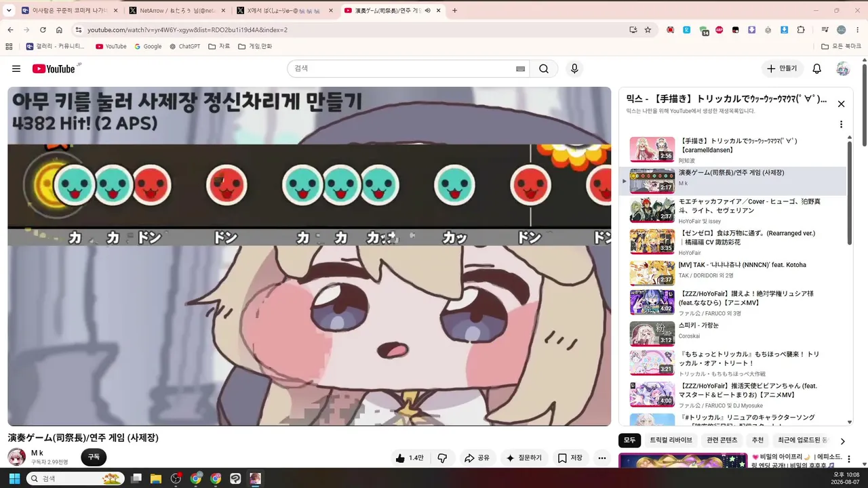Open the apps grid in bookmarks bar
The image size is (868, 488).
pyautogui.click(x=9, y=46)
